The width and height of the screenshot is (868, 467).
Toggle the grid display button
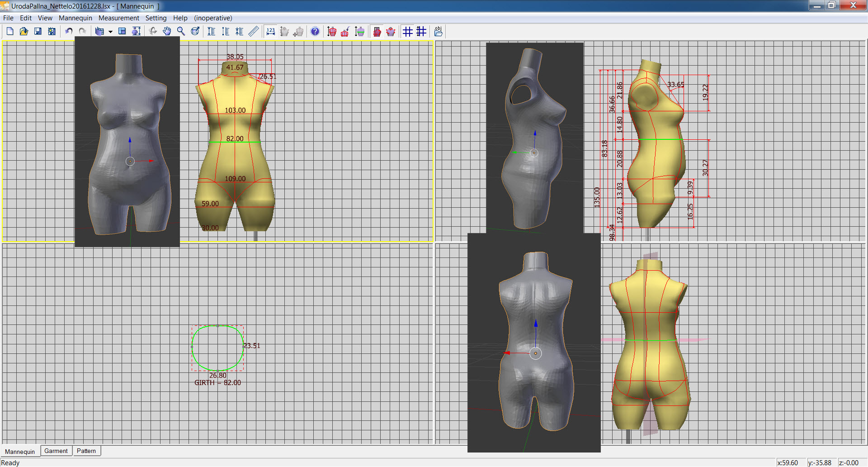click(408, 31)
